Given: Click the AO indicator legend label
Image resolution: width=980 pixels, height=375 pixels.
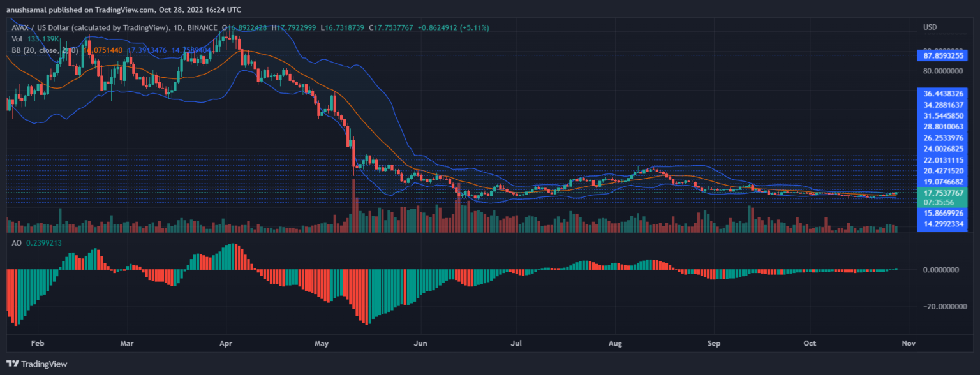Looking at the screenshot, I should pyautogui.click(x=17, y=244).
